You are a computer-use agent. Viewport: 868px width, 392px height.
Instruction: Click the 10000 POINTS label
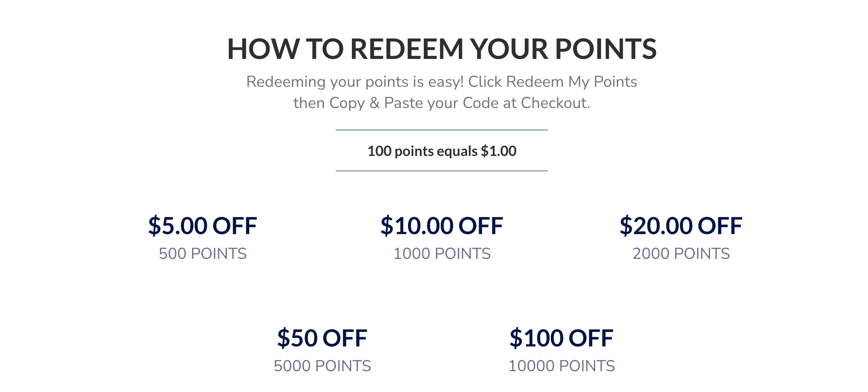[x=561, y=366]
